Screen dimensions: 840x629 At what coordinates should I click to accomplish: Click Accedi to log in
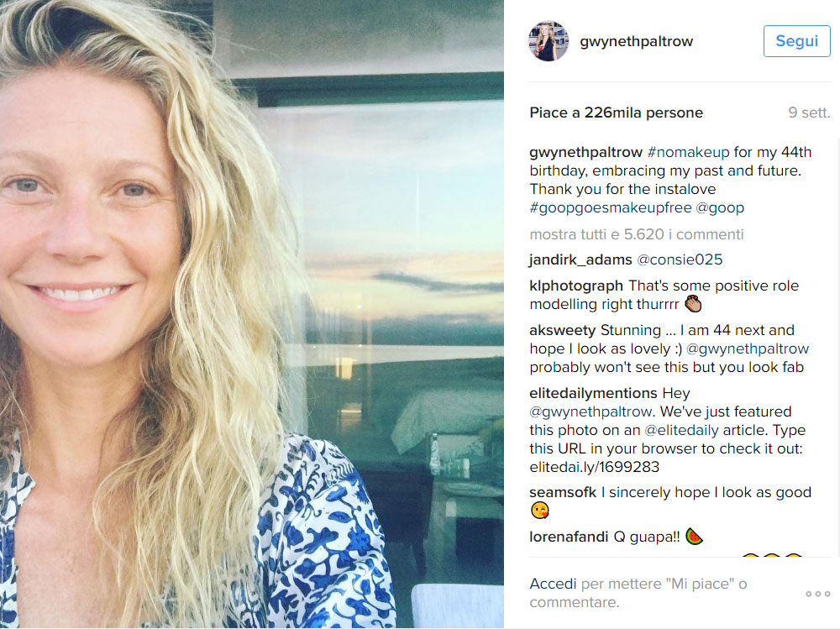(553, 584)
